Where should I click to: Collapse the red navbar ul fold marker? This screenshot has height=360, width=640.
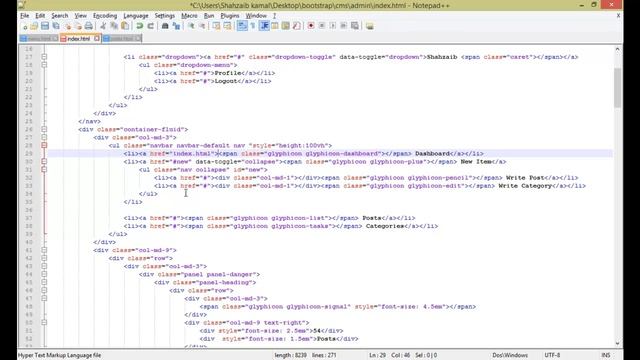44,145
